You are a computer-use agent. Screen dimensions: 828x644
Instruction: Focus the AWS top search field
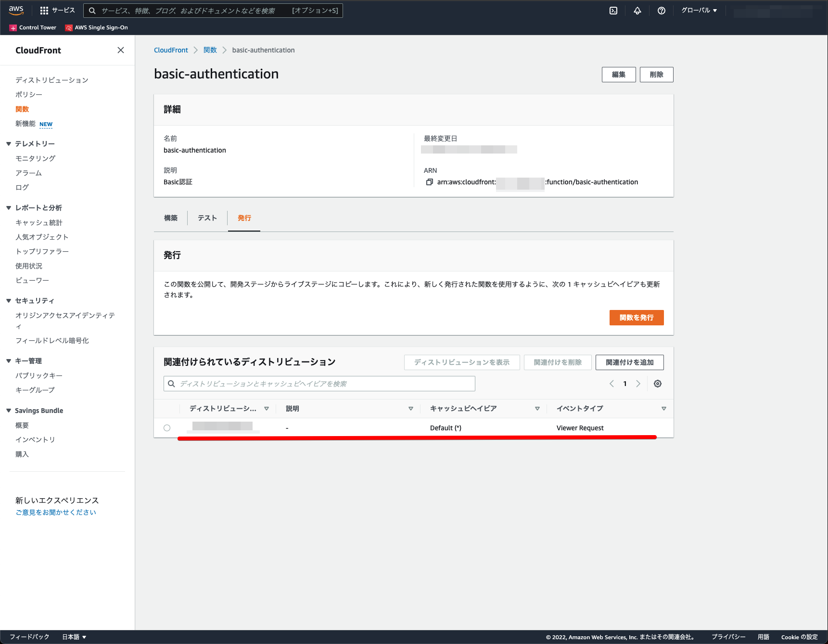[x=213, y=11]
